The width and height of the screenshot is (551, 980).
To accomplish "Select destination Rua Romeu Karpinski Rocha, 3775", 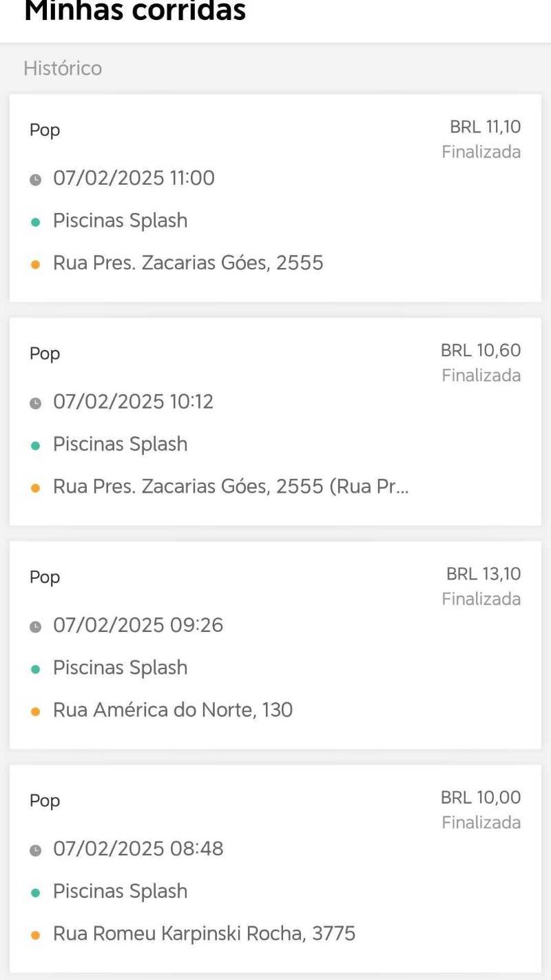I will [204, 934].
